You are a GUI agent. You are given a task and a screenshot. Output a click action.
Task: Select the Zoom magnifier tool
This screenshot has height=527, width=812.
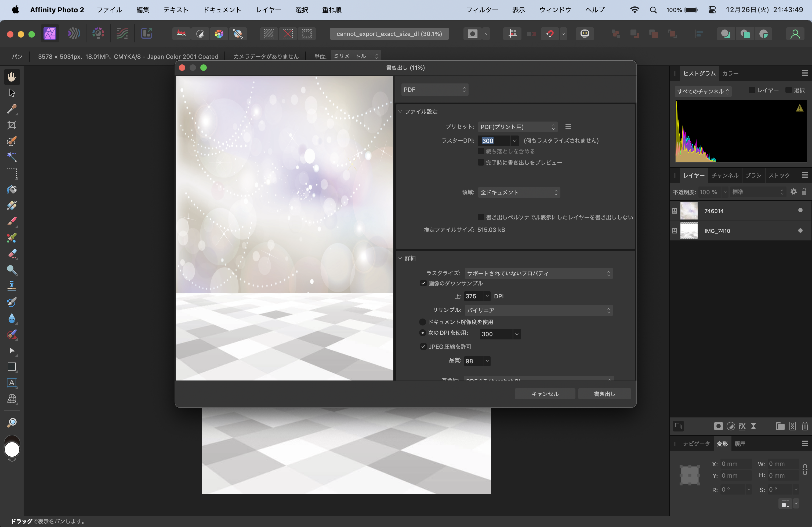(x=12, y=423)
